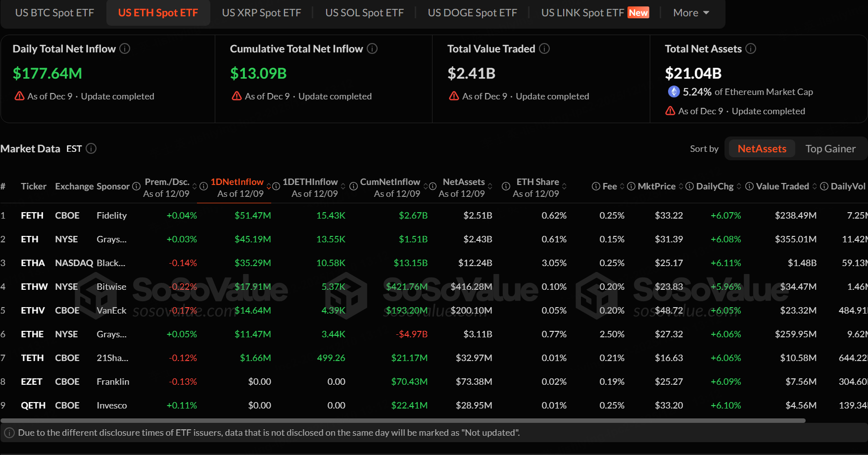868x455 pixels.
Task: Click the Ethereum logo beside 5.24%
Action: click(x=674, y=91)
